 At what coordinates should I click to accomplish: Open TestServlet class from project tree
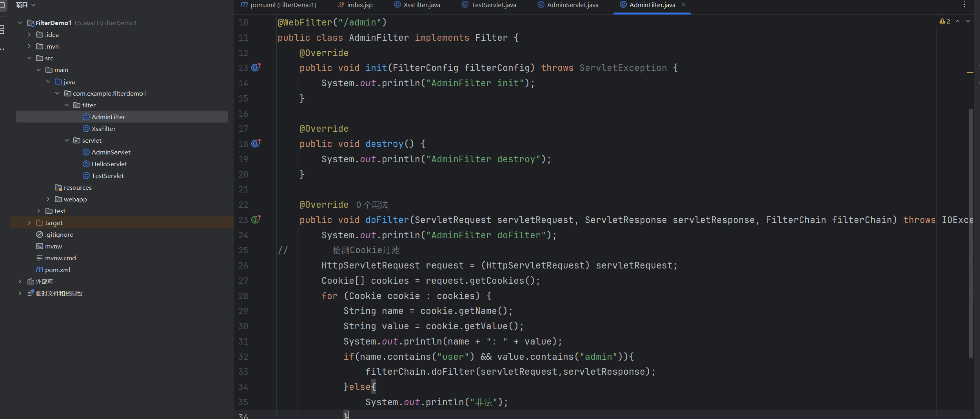click(107, 176)
